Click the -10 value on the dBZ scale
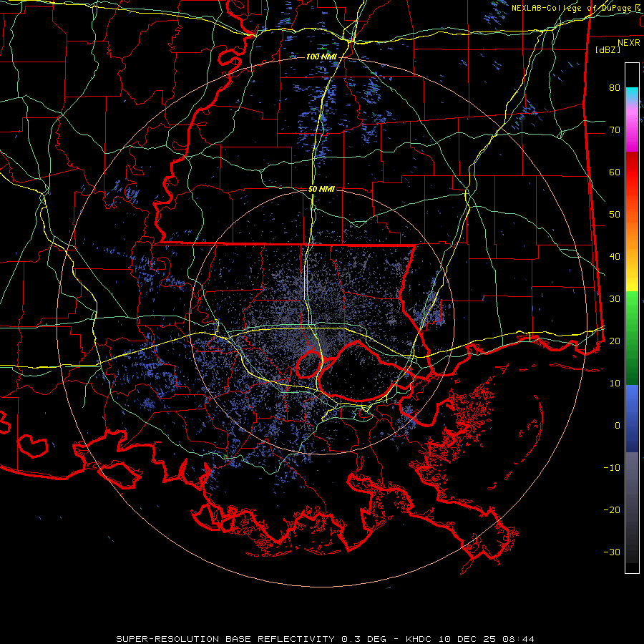644x644 pixels. coord(612,468)
